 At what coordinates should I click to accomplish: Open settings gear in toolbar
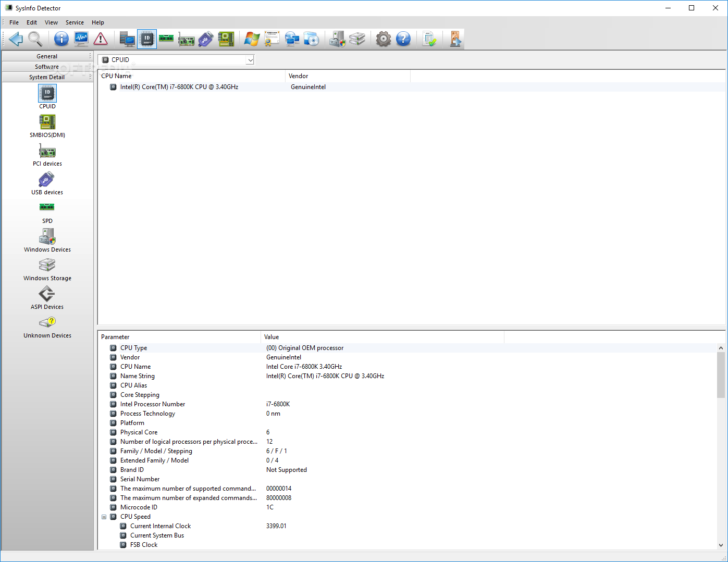(x=384, y=39)
